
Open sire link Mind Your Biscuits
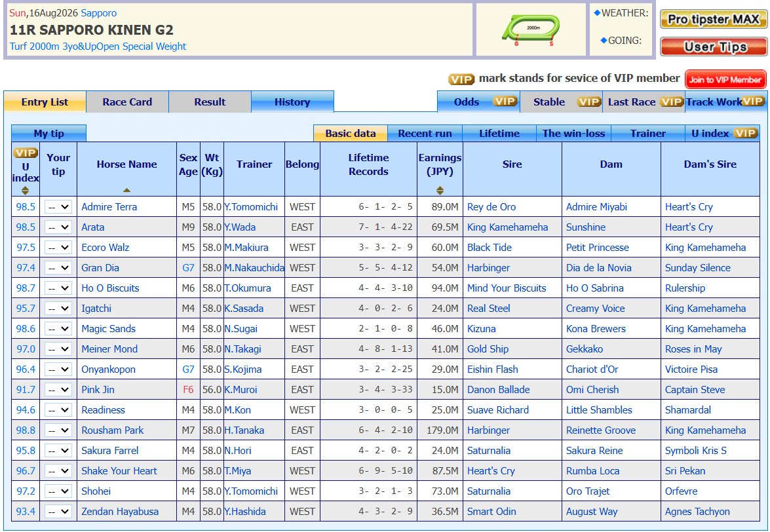(507, 288)
